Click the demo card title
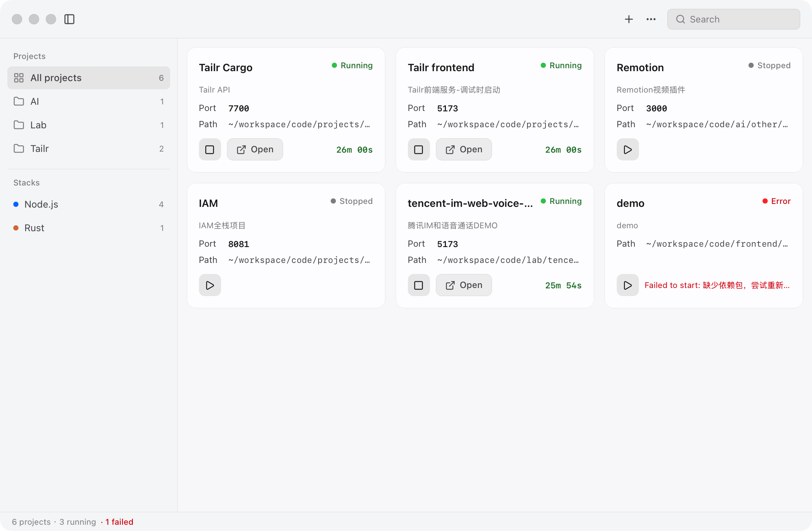The height and width of the screenshot is (531, 812). pyautogui.click(x=630, y=203)
